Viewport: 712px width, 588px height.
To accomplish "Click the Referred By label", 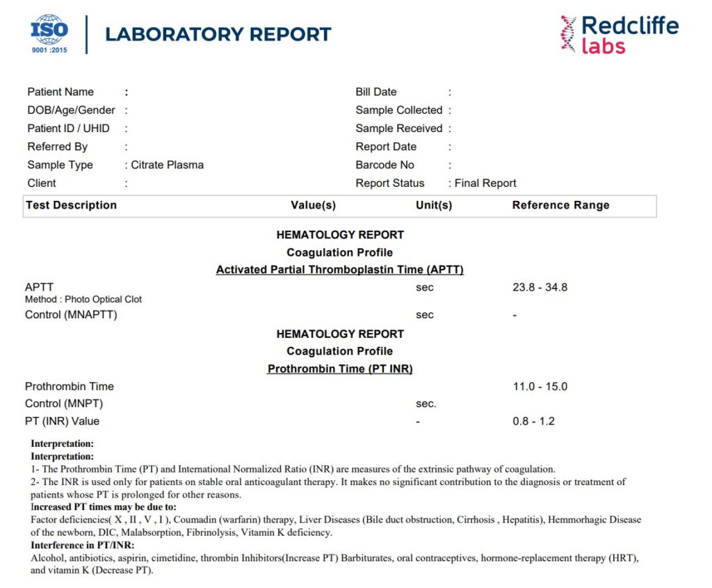I will click(x=58, y=147).
